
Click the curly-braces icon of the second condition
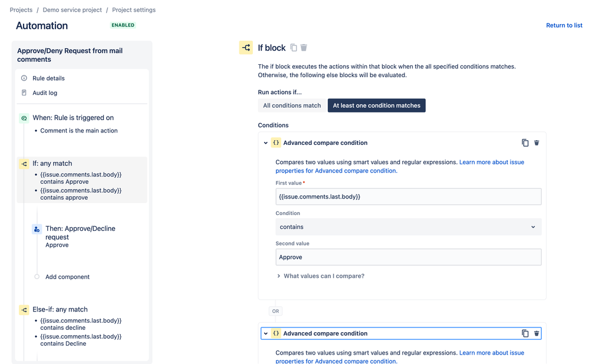point(276,333)
